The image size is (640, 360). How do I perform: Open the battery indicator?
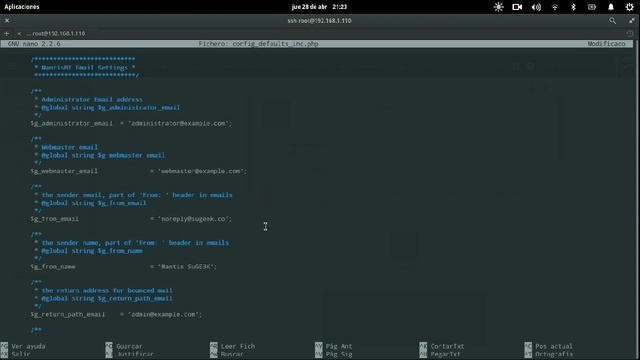[592, 7]
